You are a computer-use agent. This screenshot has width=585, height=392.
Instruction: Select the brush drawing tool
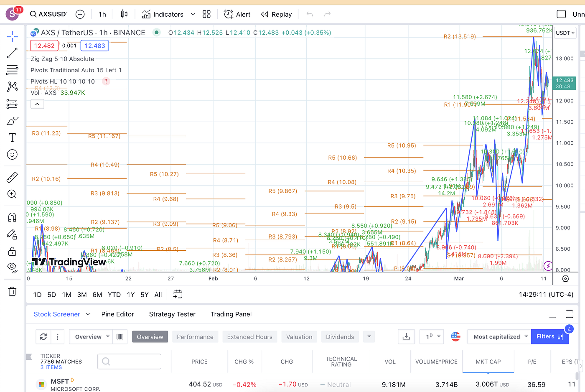point(13,121)
